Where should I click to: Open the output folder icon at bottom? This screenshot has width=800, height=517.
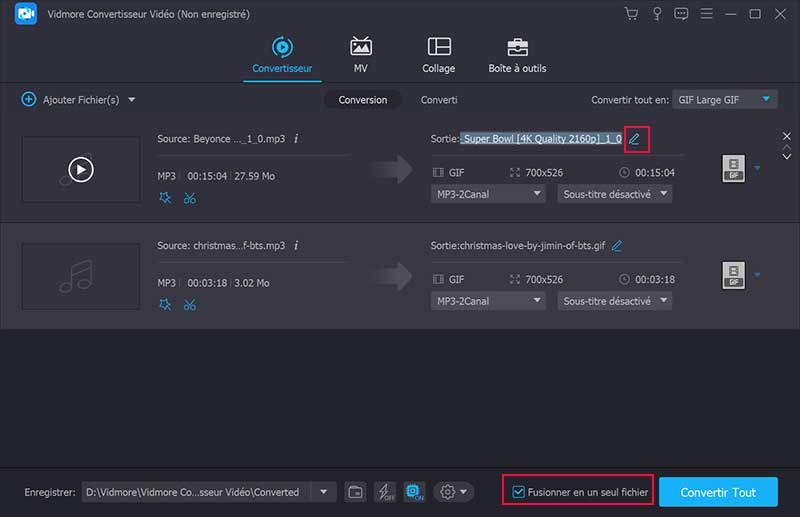(x=355, y=492)
